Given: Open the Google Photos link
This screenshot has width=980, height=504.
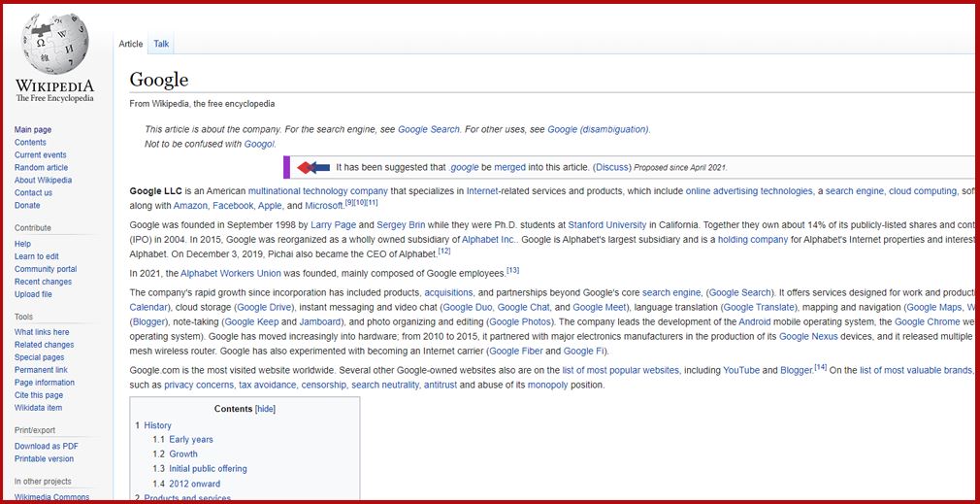Looking at the screenshot, I should click(520, 322).
